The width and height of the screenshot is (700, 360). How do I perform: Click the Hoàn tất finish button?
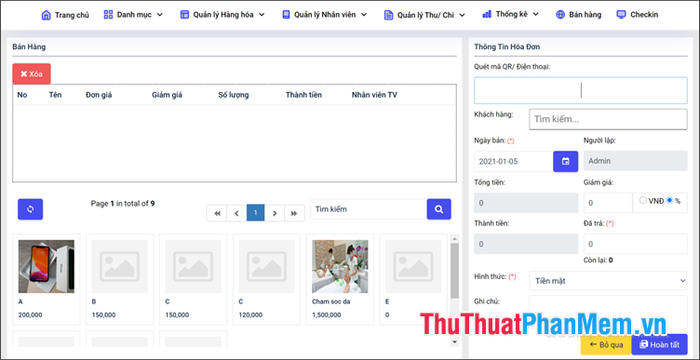point(659,344)
